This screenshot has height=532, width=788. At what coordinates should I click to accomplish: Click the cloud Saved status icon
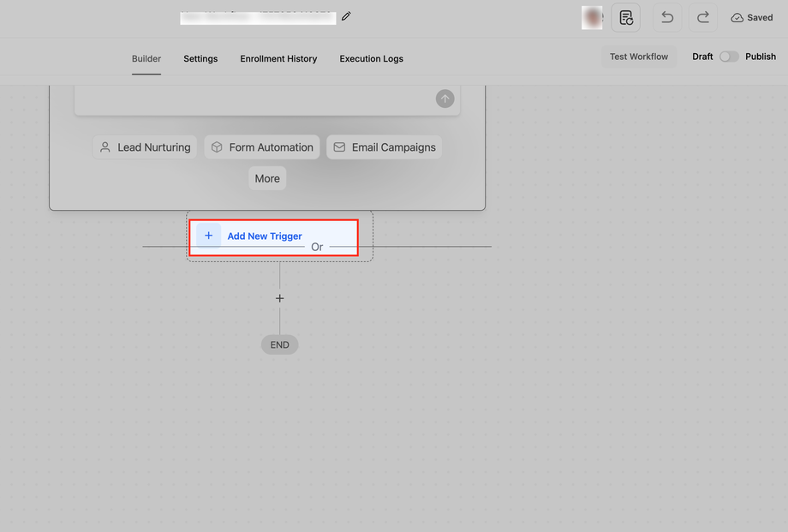(737, 18)
